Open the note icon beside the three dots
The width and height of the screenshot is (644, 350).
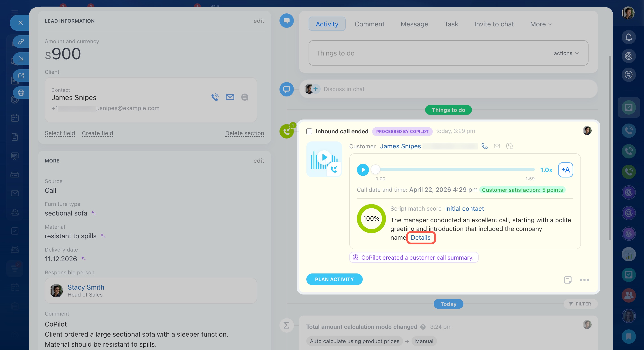pyautogui.click(x=568, y=280)
